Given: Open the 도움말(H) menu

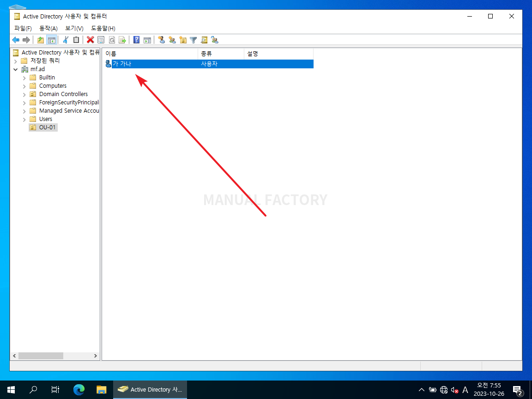Looking at the screenshot, I should click(103, 29).
